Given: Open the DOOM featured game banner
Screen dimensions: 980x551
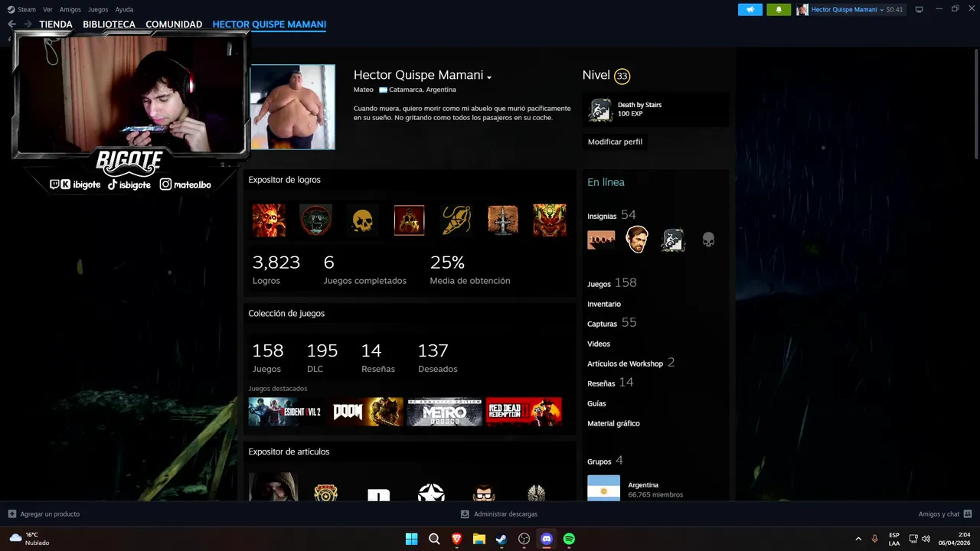Looking at the screenshot, I should (x=366, y=412).
